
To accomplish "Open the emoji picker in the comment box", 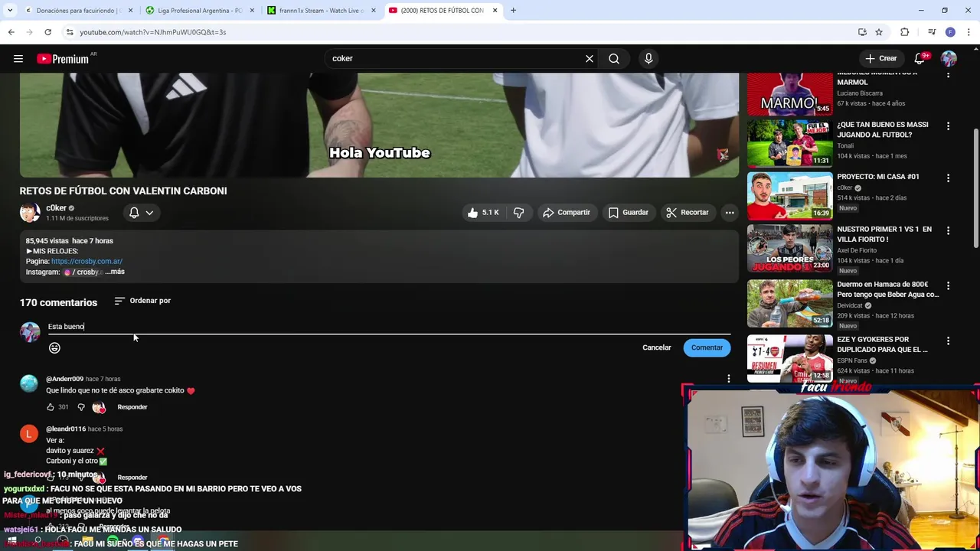I will pyautogui.click(x=54, y=348).
